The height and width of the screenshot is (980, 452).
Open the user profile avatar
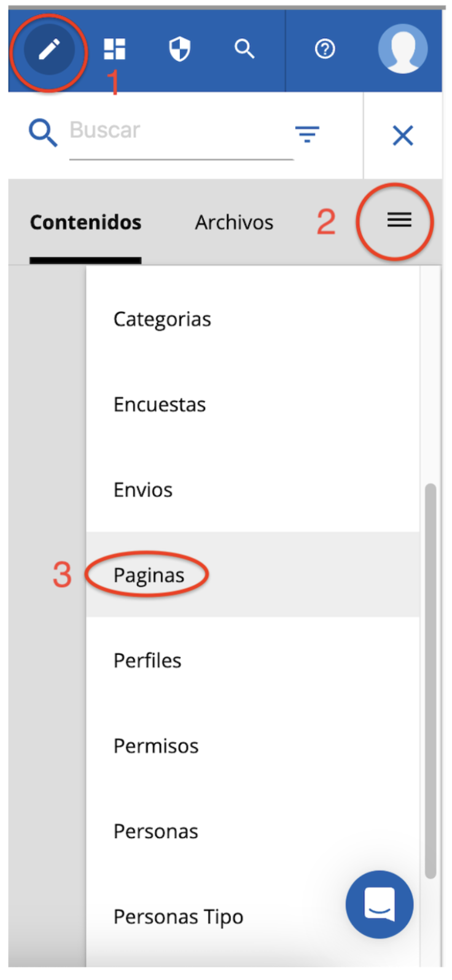(x=403, y=49)
